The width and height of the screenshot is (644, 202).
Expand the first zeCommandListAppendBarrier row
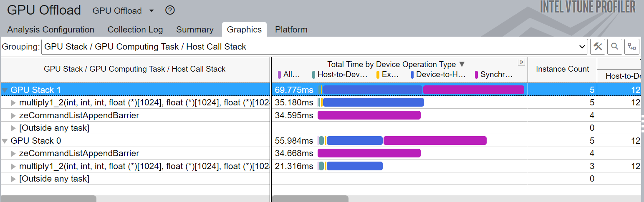coord(13,115)
